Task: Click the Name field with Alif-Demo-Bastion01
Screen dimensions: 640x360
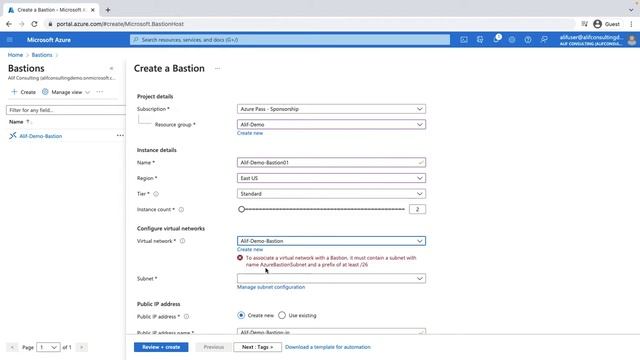Action: coord(331,162)
